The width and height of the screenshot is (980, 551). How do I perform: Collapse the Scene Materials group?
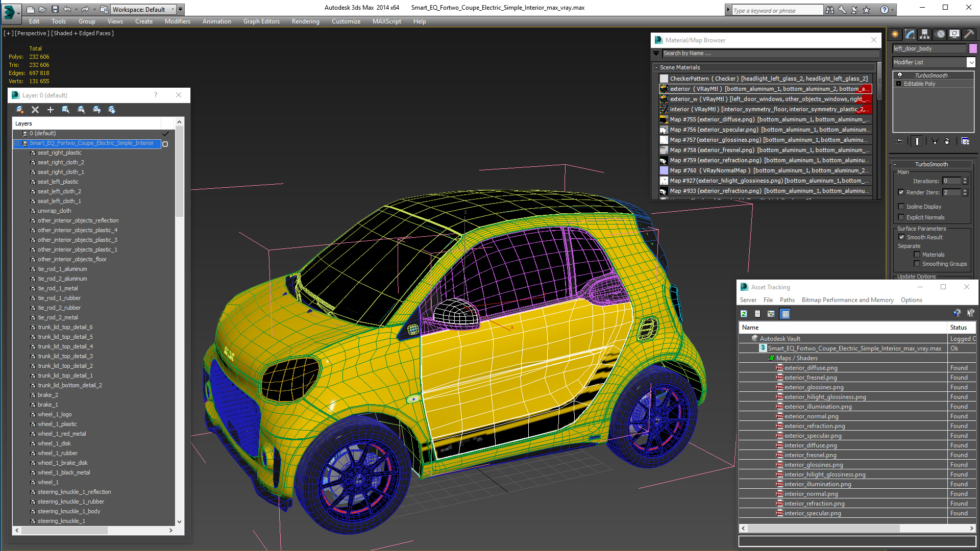click(x=656, y=67)
